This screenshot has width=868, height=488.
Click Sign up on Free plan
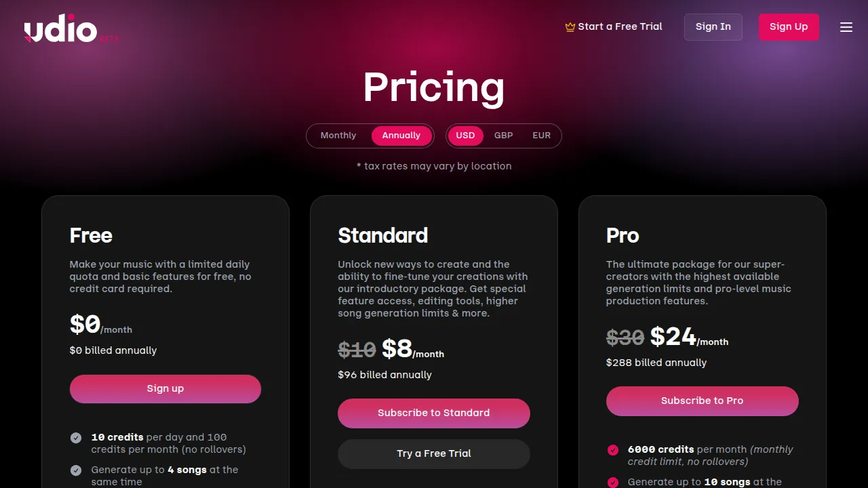click(165, 389)
